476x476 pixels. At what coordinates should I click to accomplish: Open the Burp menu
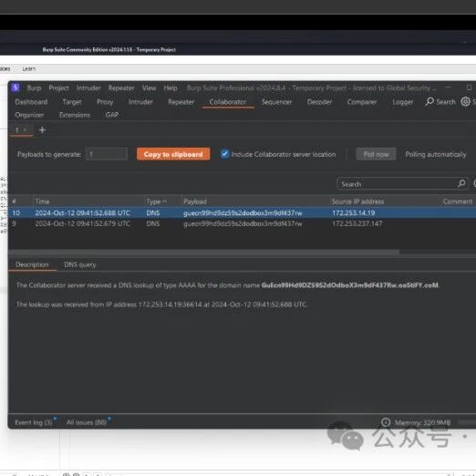click(x=34, y=88)
